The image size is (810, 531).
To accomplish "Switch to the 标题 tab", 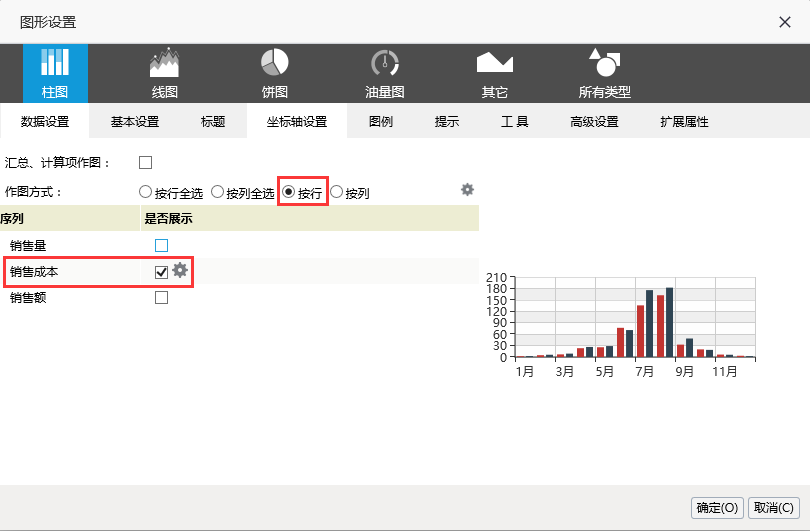I will [213, 121].
